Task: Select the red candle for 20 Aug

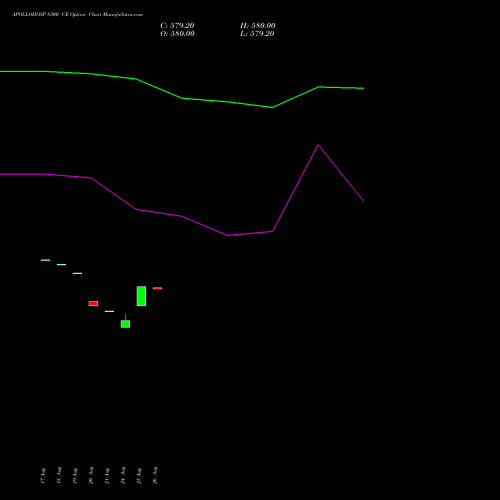Action: tap(93, 303)
